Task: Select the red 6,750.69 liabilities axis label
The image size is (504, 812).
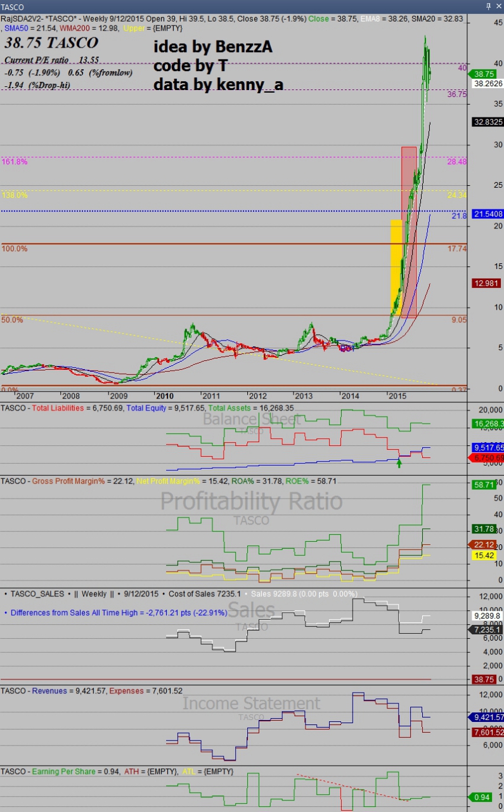Action: tap(487, 458)
